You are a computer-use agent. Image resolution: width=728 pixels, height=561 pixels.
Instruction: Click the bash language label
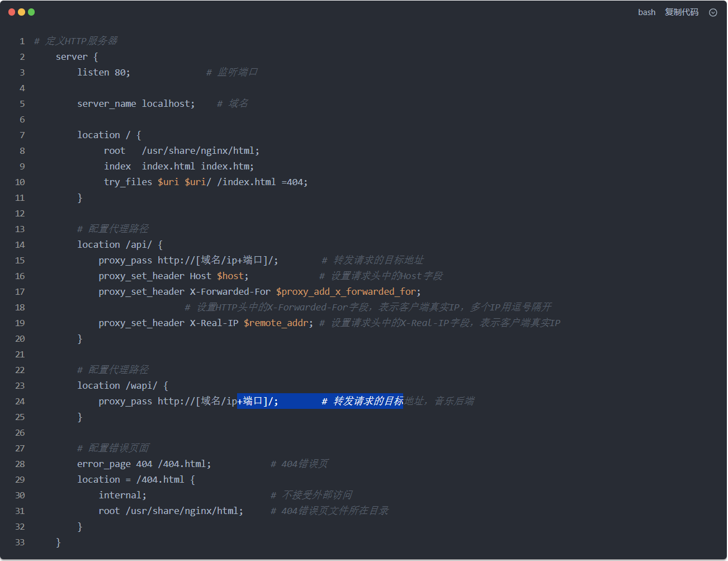pyautogui.click(x=647, y=12)
